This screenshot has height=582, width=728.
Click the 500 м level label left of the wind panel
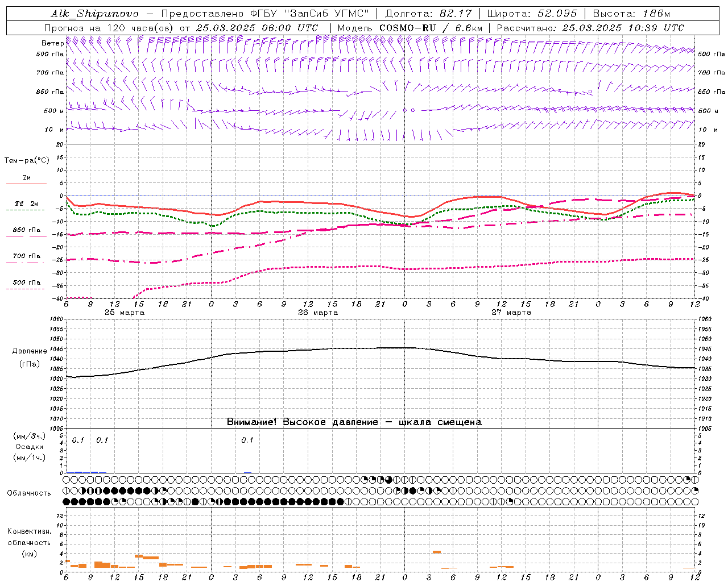(x=54, y=111)
